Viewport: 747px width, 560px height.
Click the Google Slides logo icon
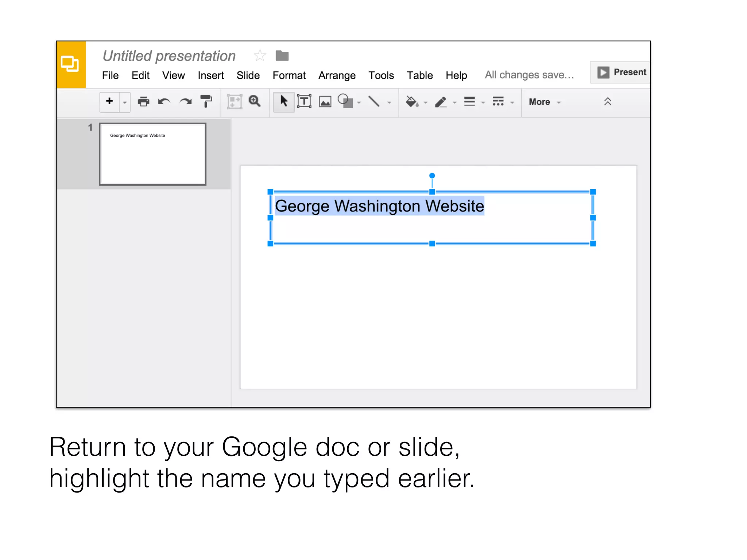[70, 65]
